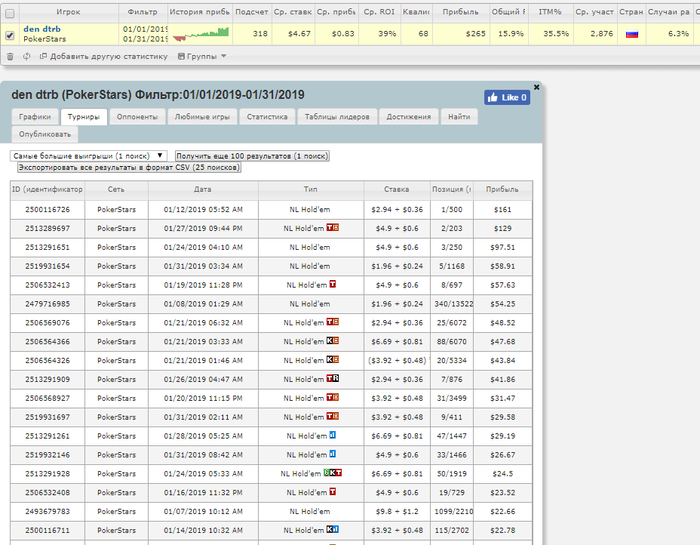Open the Самые большие выигрыши dropdown
The width and height of the screenshot is (700, 545).
click(x=88, y=156)
